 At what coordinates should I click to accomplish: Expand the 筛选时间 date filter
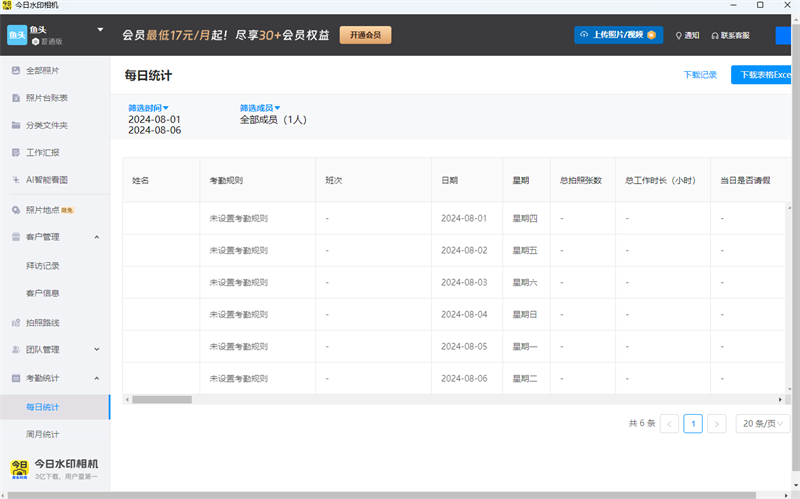148,107
